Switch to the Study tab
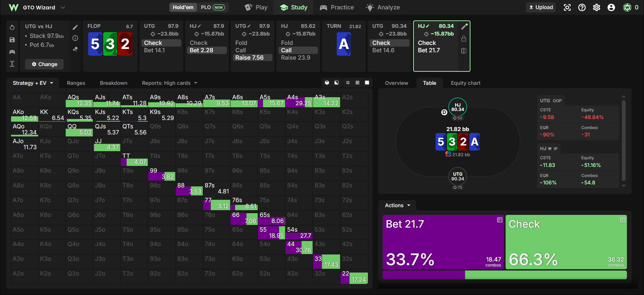 pyautogui.click(x=294, y=7)
